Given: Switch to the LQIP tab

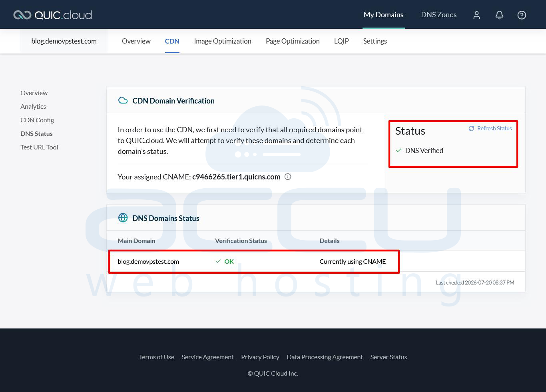Looking at the screenshot, I should pos(341,41).
